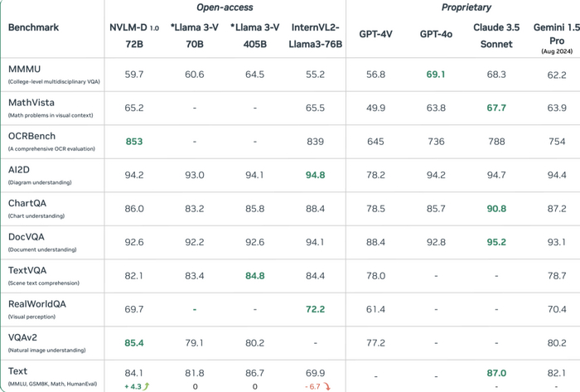Select the Proprietary group header
Screen dimensions: 580x392
pos(466,7)
